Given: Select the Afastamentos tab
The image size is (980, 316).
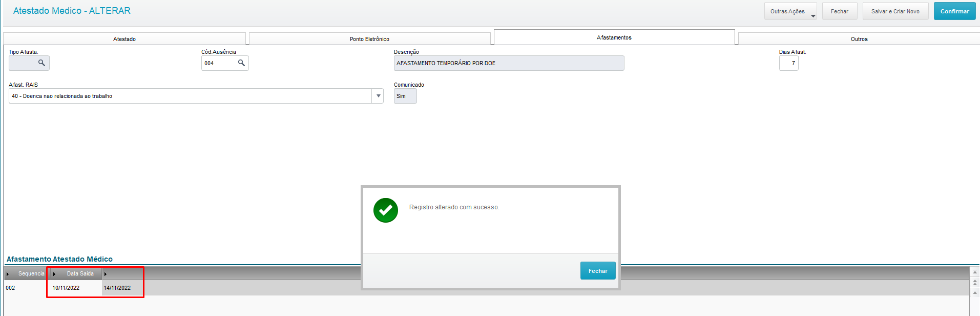Looking at the screenshot, I should tap(614, 37).
